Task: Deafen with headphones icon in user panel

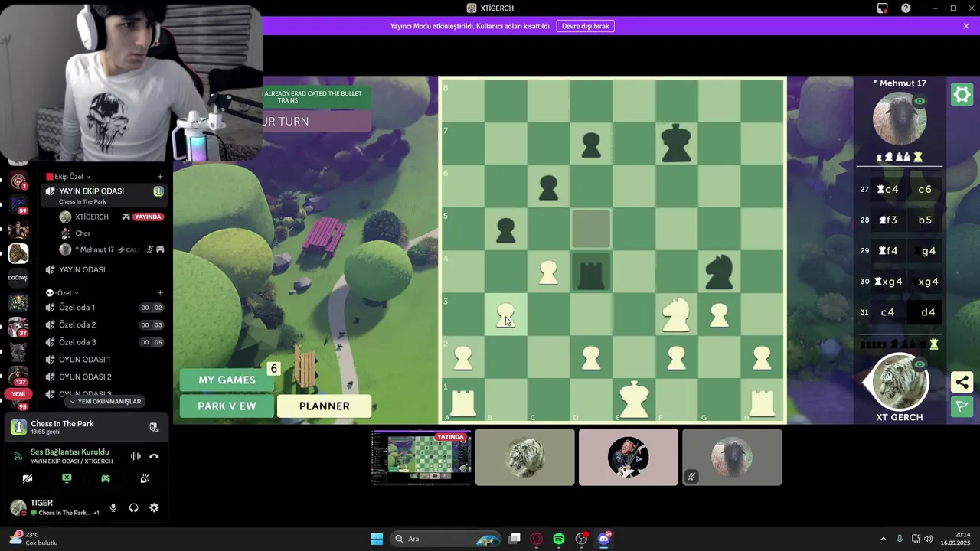Action: 133,507
